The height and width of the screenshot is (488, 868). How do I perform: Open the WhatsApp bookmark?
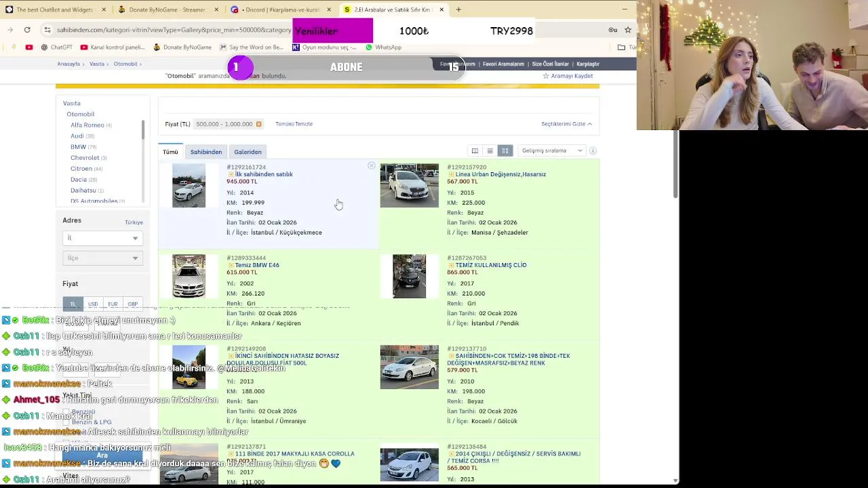coord(383,47)
